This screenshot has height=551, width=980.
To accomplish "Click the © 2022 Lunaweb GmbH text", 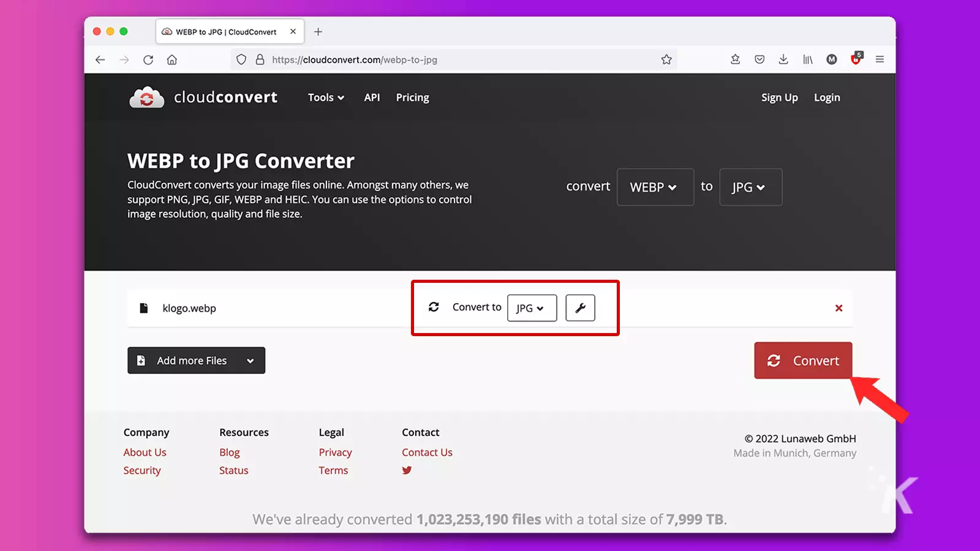I will click(800, 438).
